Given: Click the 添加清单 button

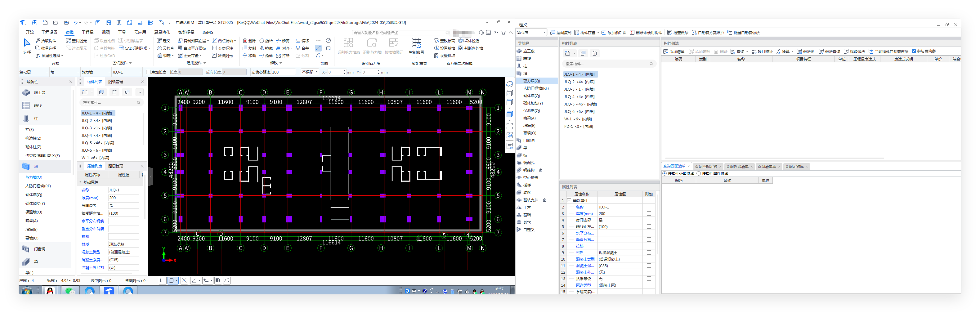Looking at the screenshot, I should click(674, 51).
